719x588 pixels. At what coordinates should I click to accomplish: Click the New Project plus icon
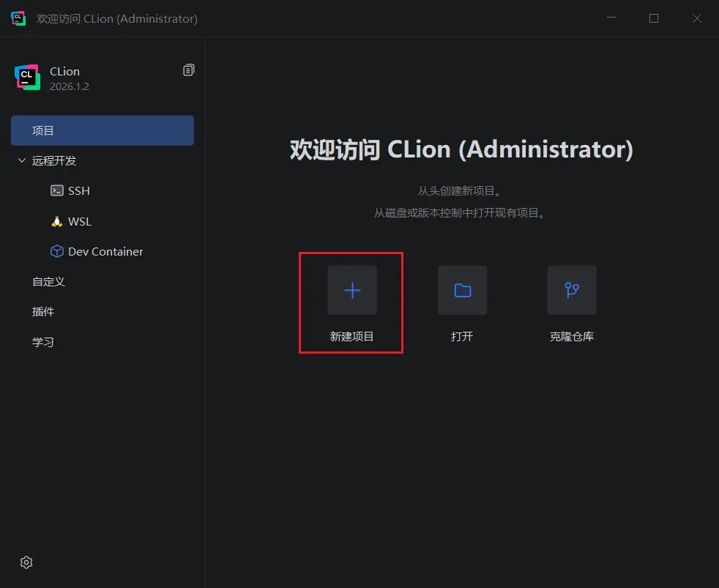[352, 290]
